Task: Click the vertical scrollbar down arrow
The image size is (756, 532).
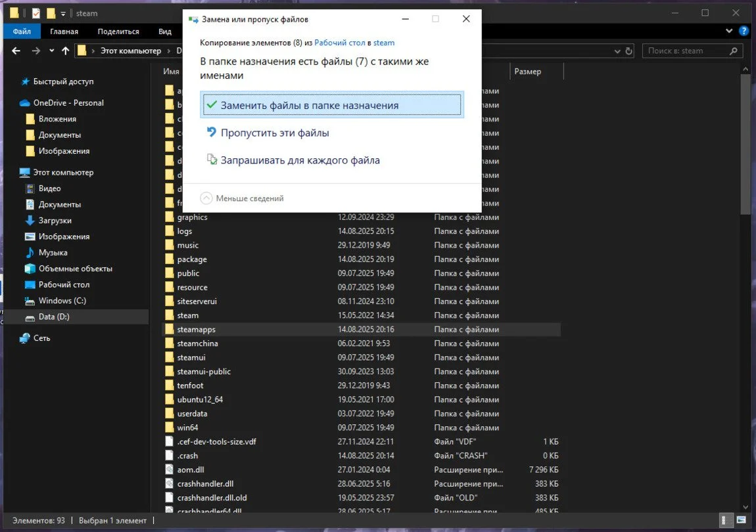Action: click(746, 507)
